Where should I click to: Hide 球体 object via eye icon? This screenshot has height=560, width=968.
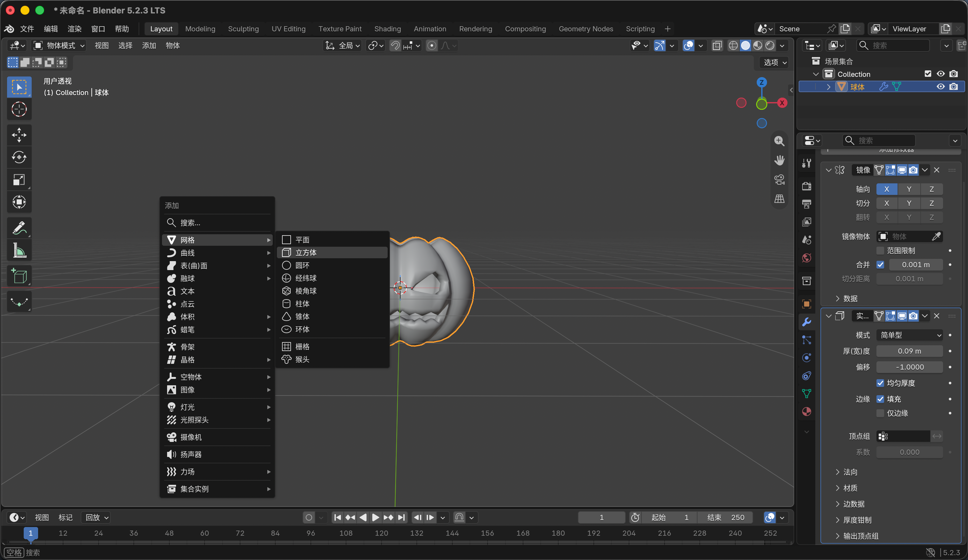coord(940,87)
